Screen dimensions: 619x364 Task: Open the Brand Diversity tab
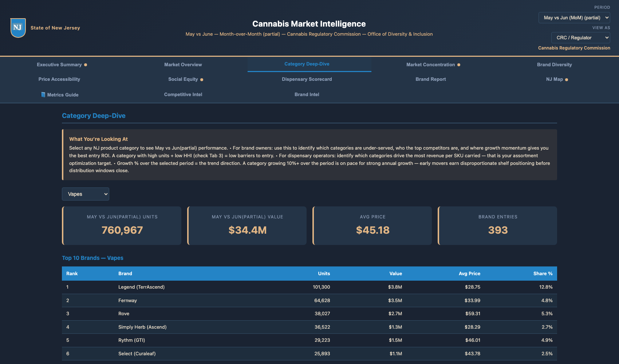point(554,64)
